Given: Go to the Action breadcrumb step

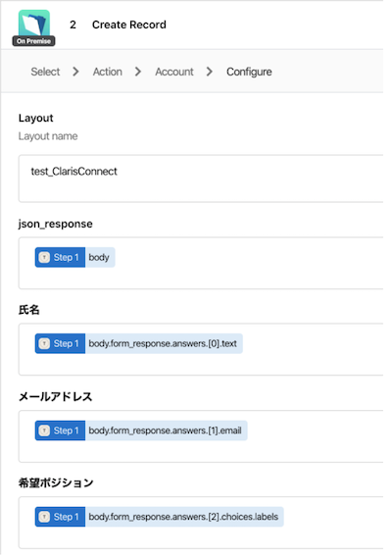Looking at the screenshot, I should [108, 72].
